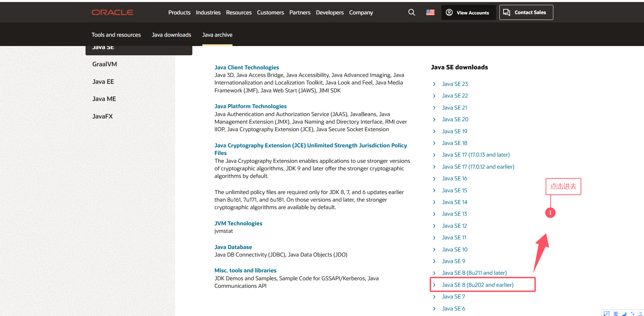Click the Contact Sales button
The width and height of the screenshot is (644, 316).
pyautogui.click(x=526, y=12)
